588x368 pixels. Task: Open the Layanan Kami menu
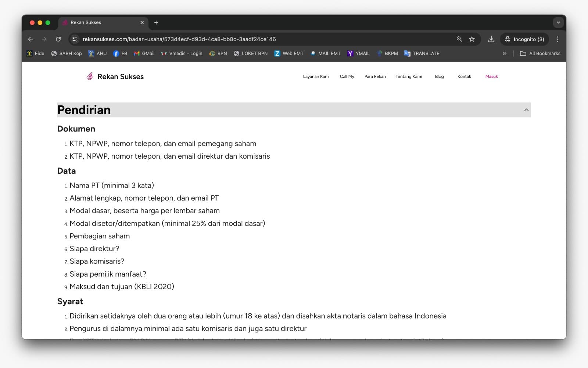(316, 76)
